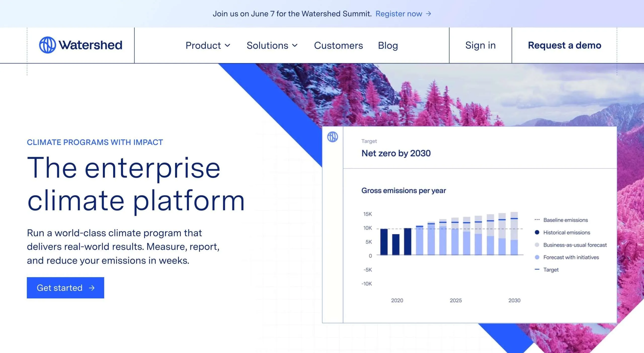Click the 0 y-axis label

(x=370, y=256)
